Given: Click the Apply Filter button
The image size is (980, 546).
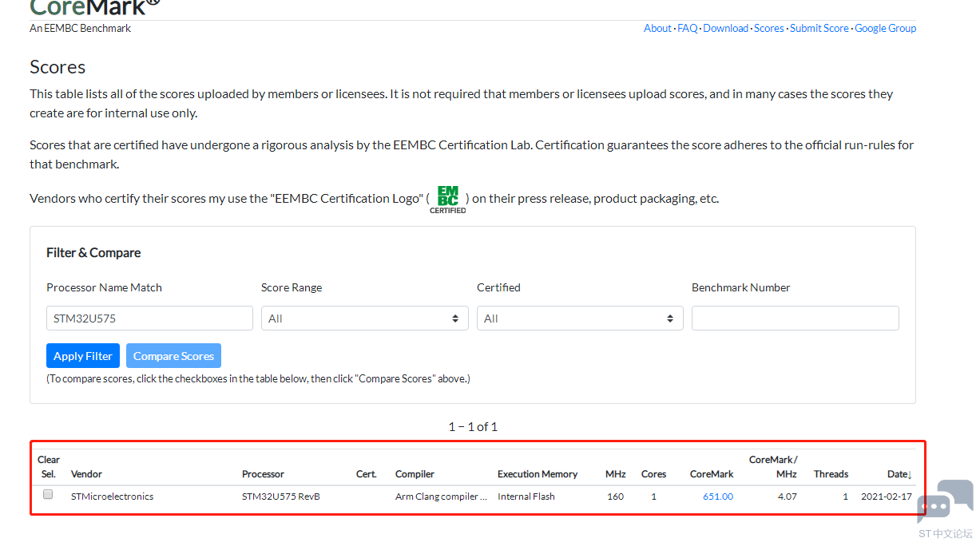Looking at the screenshot, I should point(83,356).
